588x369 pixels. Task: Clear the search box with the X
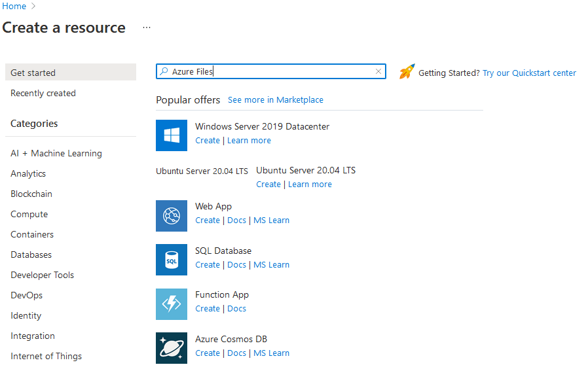[378, 71]
